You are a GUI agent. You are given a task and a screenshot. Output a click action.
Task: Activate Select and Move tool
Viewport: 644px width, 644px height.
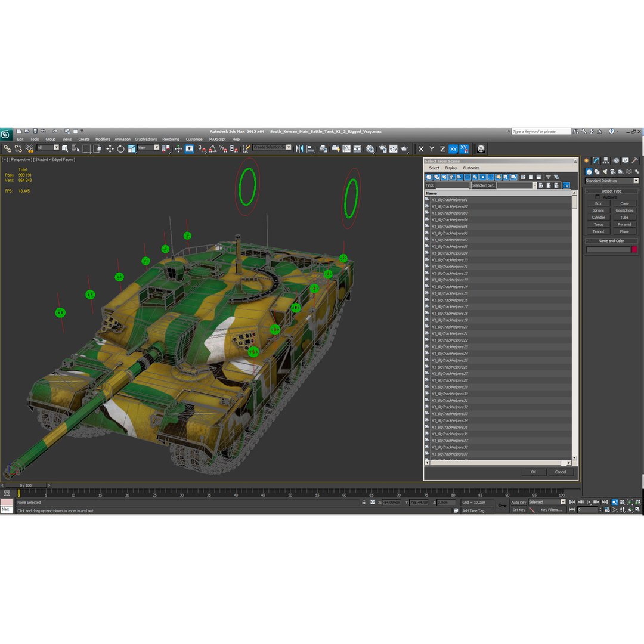(x=110, y=148)
